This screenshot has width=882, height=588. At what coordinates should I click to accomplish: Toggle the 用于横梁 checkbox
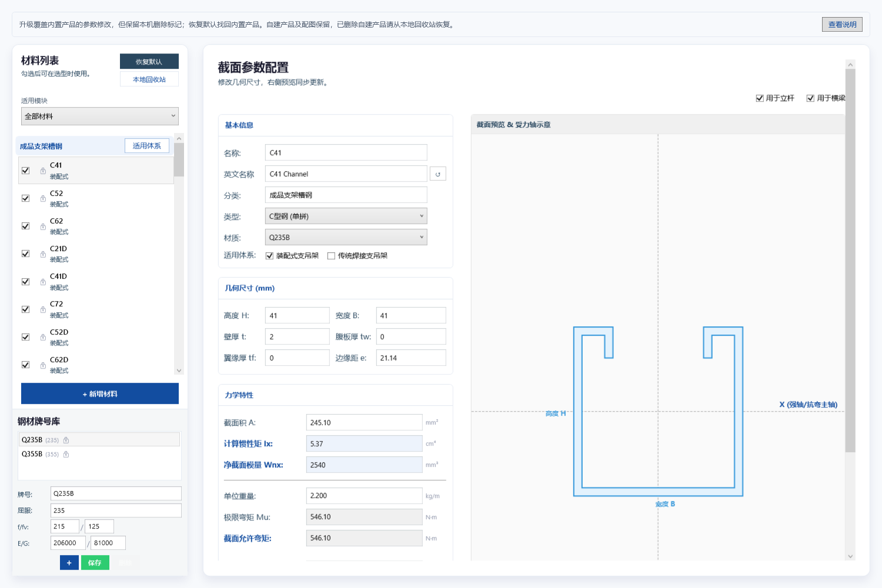[810, 98]
